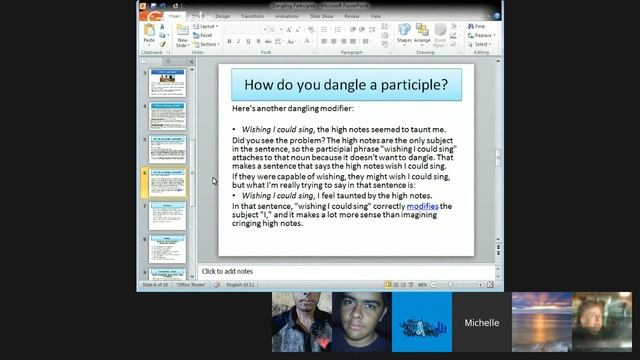
Task: Click the 'Click to add notes' field
Action: tap(346, 271)
